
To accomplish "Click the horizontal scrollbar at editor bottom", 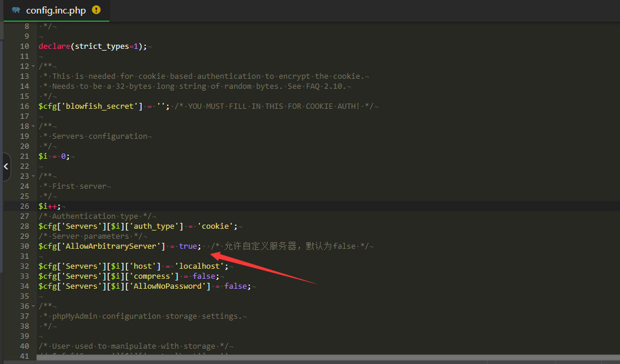I will coord(294,358).
